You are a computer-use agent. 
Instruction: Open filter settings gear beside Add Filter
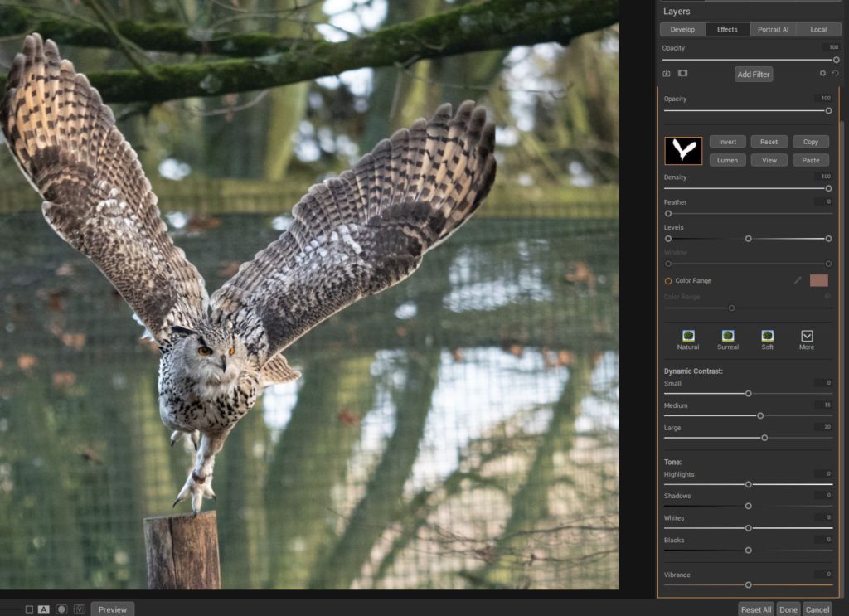point(821,74)
